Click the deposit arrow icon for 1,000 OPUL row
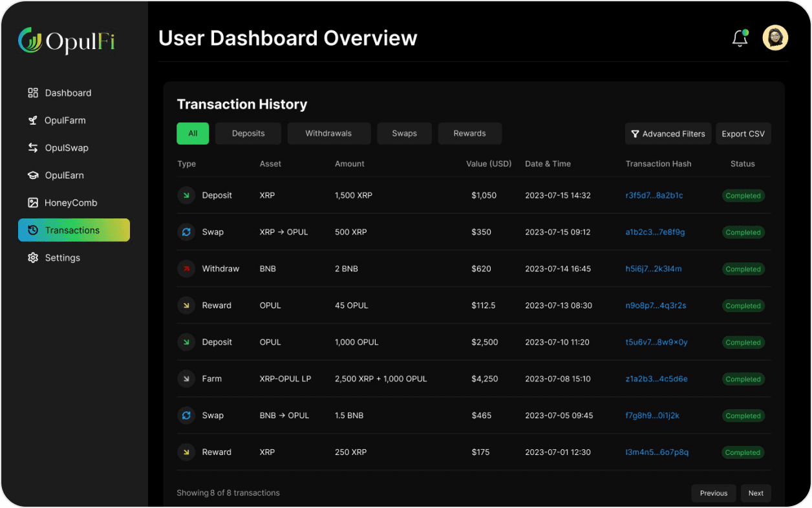The height and width of the screenshot is (508, 812). click(186, 342)
